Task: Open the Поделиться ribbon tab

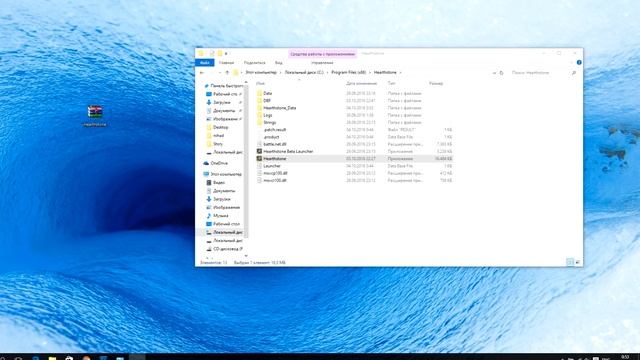Action: (x=255, y=63)
